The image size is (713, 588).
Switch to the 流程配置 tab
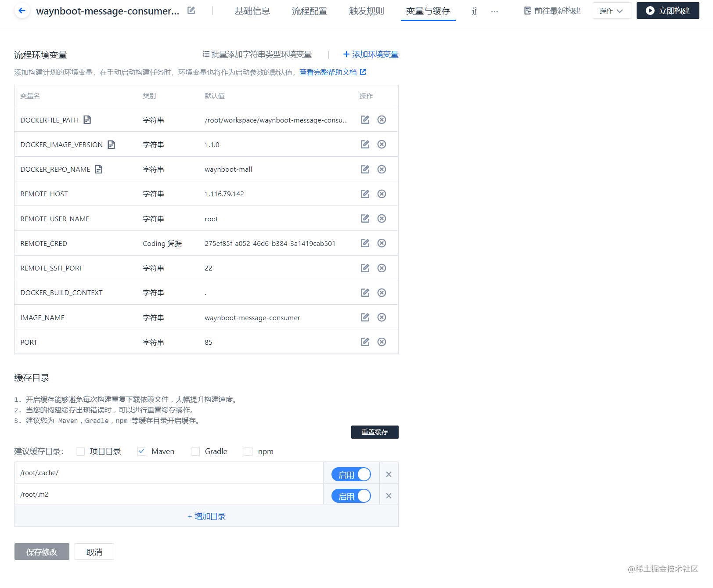309,11
